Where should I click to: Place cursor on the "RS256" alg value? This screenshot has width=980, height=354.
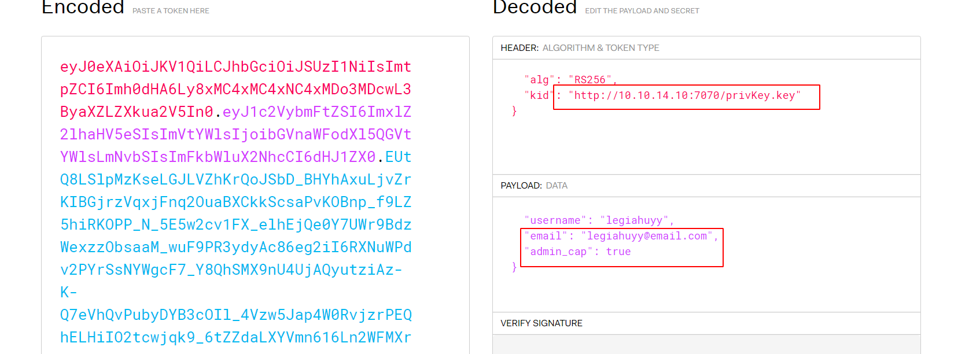pyautogui.click(x=590, y=80)
